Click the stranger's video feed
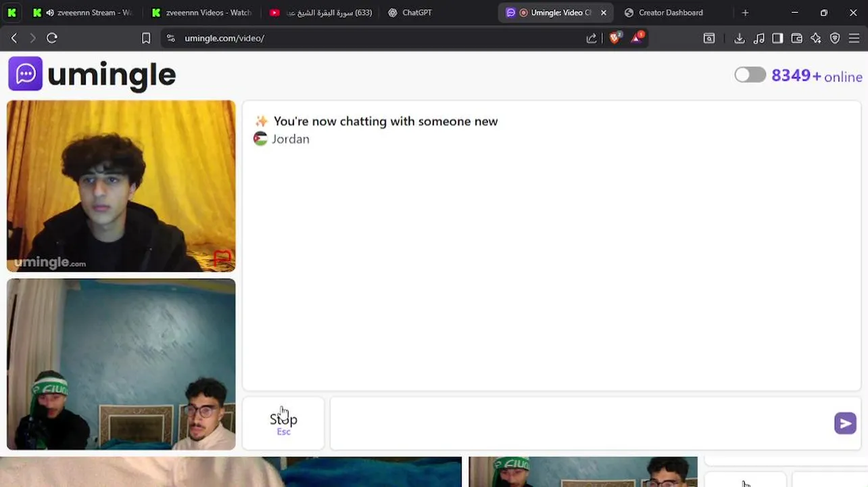The height and width of the screenshot is (487, 868). (x=121, y=186)
